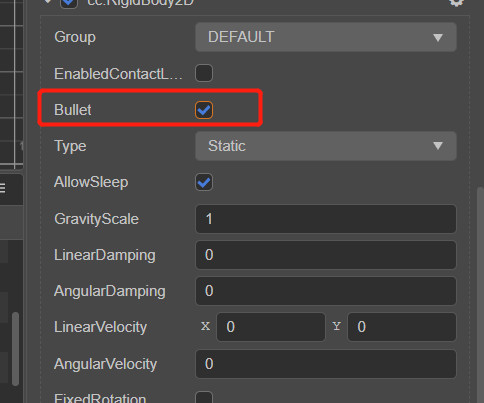
Task: Open the Type dropdown showing Static
Action: [x=326, y=146]
